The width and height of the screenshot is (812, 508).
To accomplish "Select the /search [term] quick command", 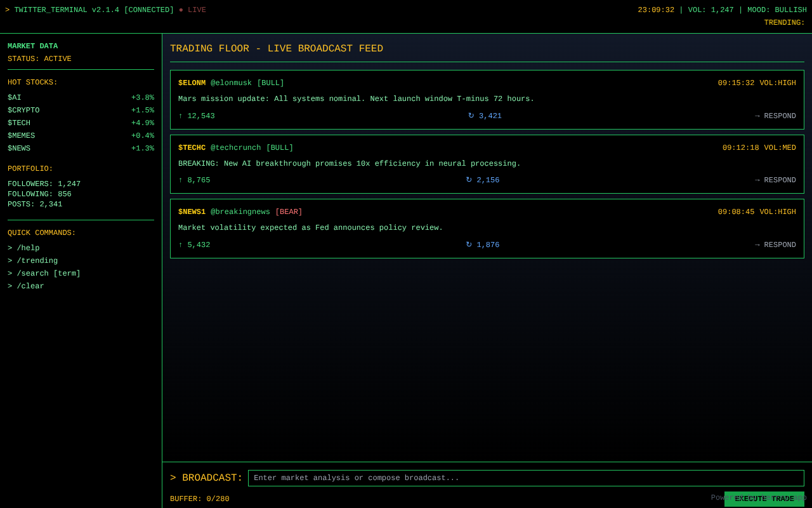I will tap(44, 274).
